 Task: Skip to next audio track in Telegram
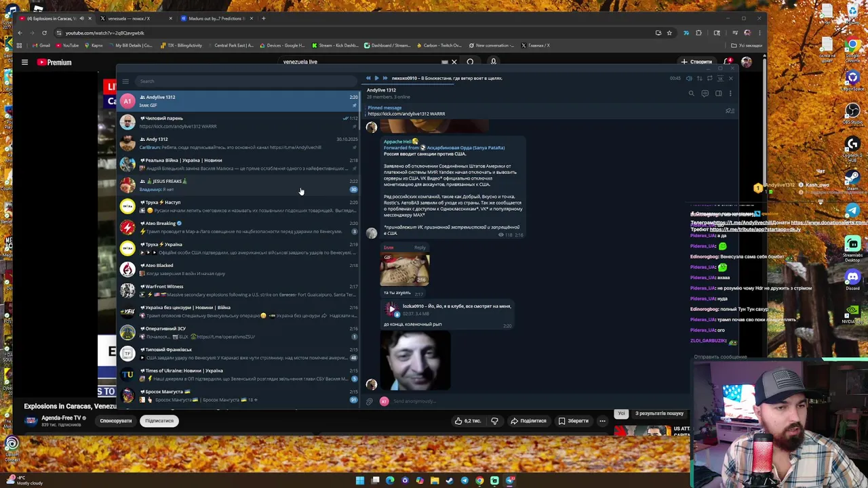click(x=384, y=78)
